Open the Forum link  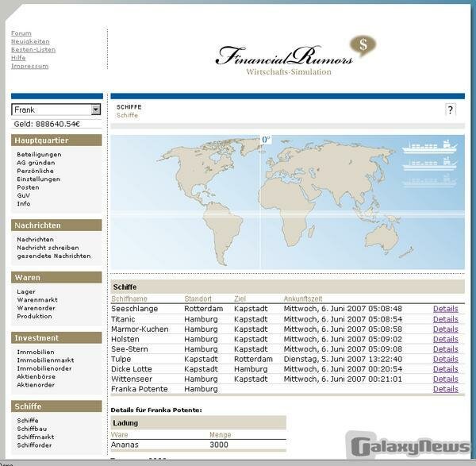21,33
